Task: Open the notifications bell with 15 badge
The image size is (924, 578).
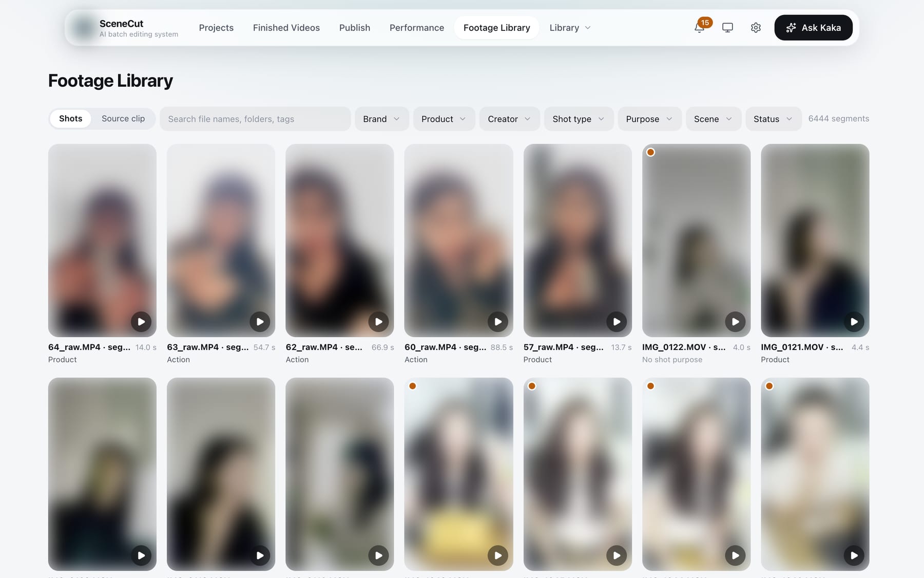Action: point(699,28)
